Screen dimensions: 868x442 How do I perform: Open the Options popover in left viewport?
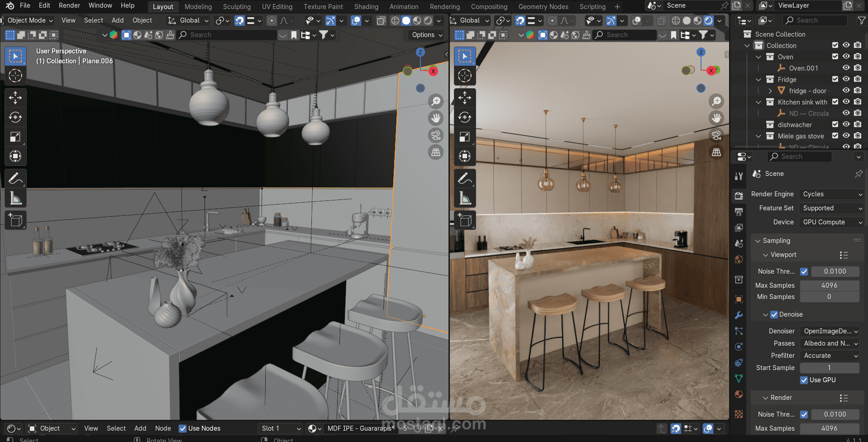click(426, 35)
